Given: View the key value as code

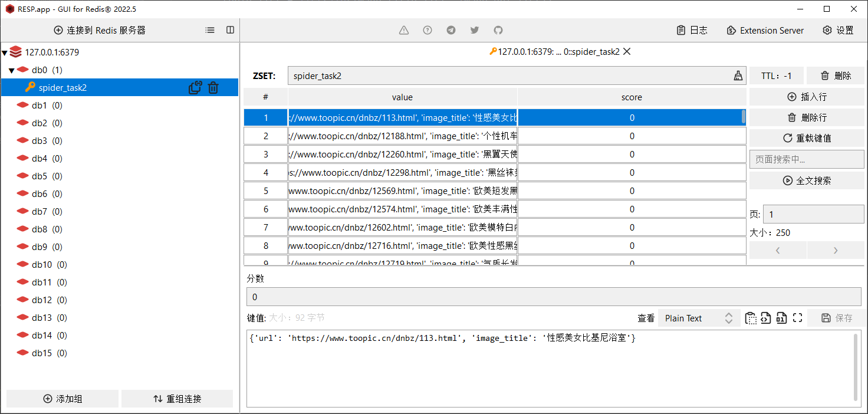Looking at the screenshot, I should point(765,318).
